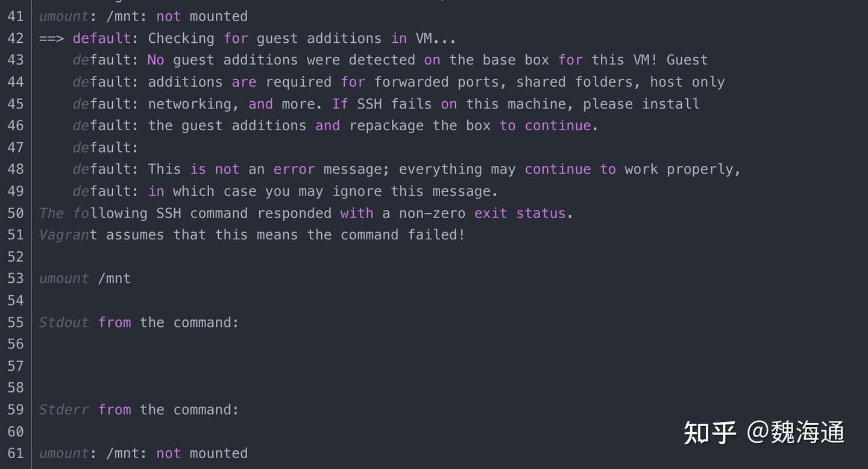This screenshot has width=868, height=469.
Task: Click "/mnt" on line 53
Action: pyautogui.click(x=115, y=279)
